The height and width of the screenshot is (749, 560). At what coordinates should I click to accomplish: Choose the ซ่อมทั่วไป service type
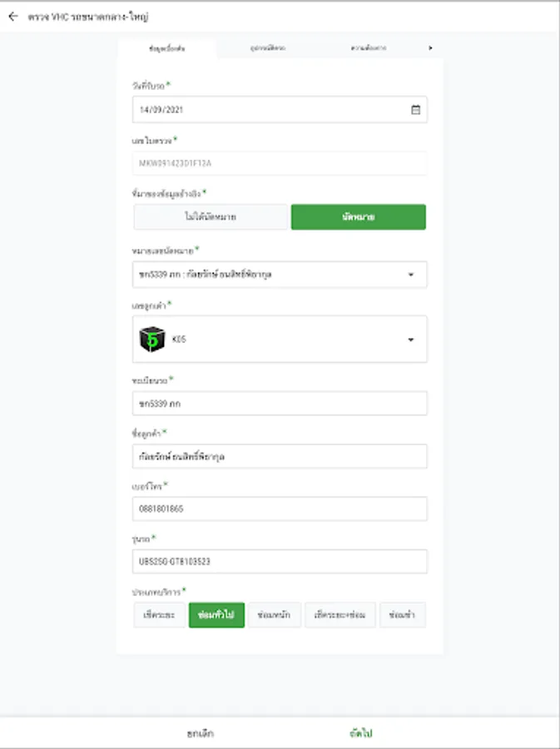click(216, 615)
